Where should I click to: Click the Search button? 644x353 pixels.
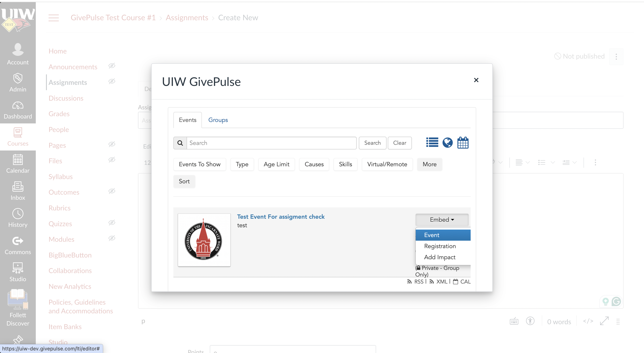pos(372,143)
